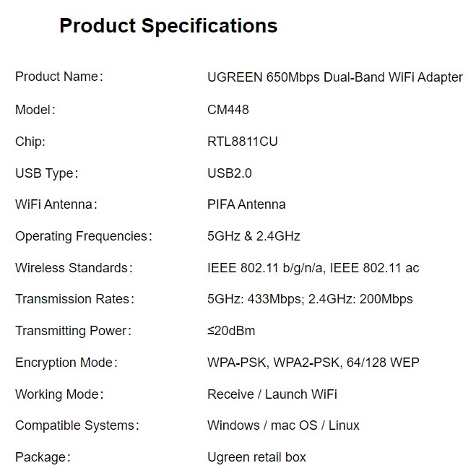Viewport: 476px width, 476px height.
Task: Click the 5GHz & 2.4GHz value
Action: pos(253,236)
